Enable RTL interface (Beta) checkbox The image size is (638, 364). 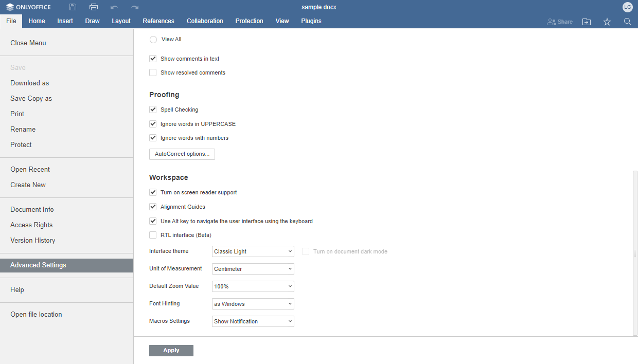coord(153,235)
